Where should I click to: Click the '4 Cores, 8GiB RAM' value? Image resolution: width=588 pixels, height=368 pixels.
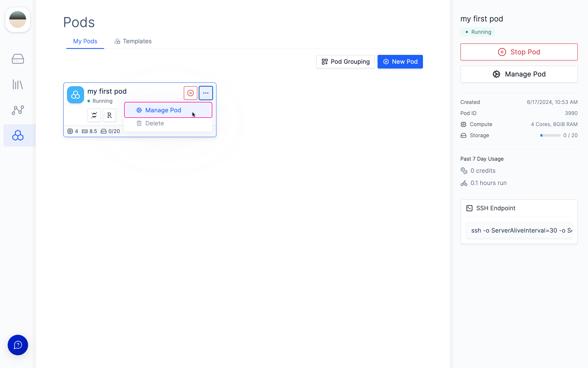point(554,124)
